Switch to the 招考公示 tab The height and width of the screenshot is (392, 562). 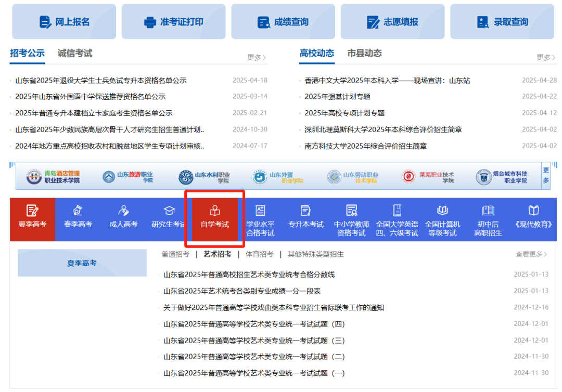pyautogui.click(x=27, y=54)
